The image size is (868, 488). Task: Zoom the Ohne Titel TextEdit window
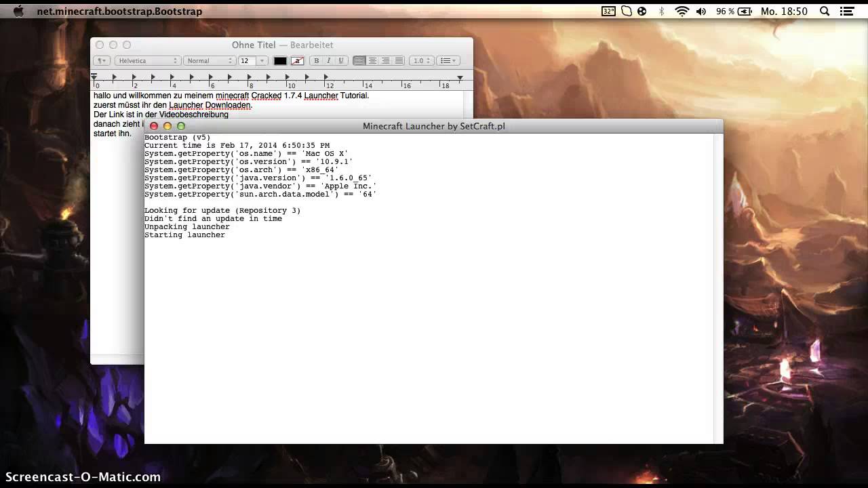[127, 45]
